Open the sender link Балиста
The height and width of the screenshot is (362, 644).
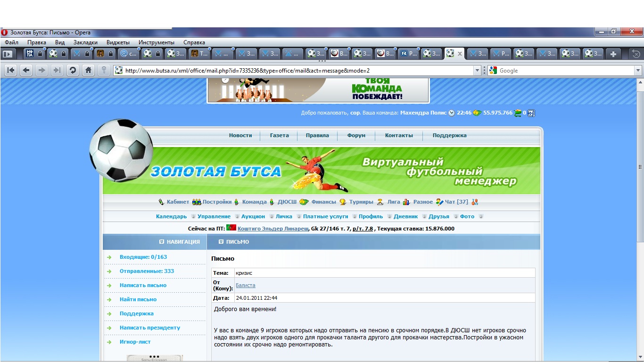point(245,285)
